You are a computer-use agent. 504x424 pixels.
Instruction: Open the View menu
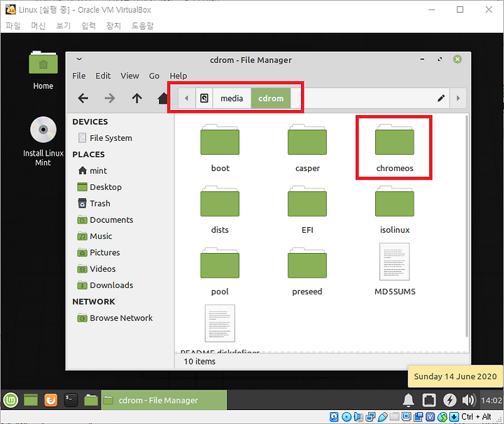pos(130,76)
